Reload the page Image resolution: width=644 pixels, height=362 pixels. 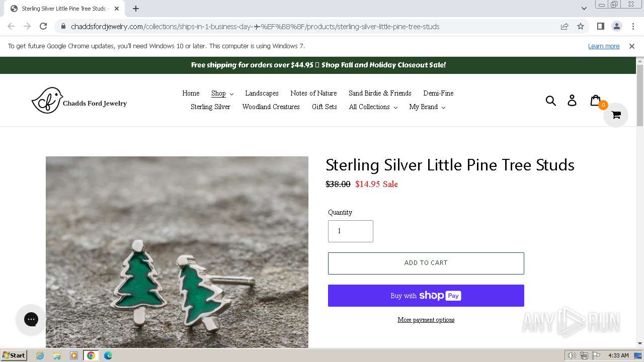[43, 27]
